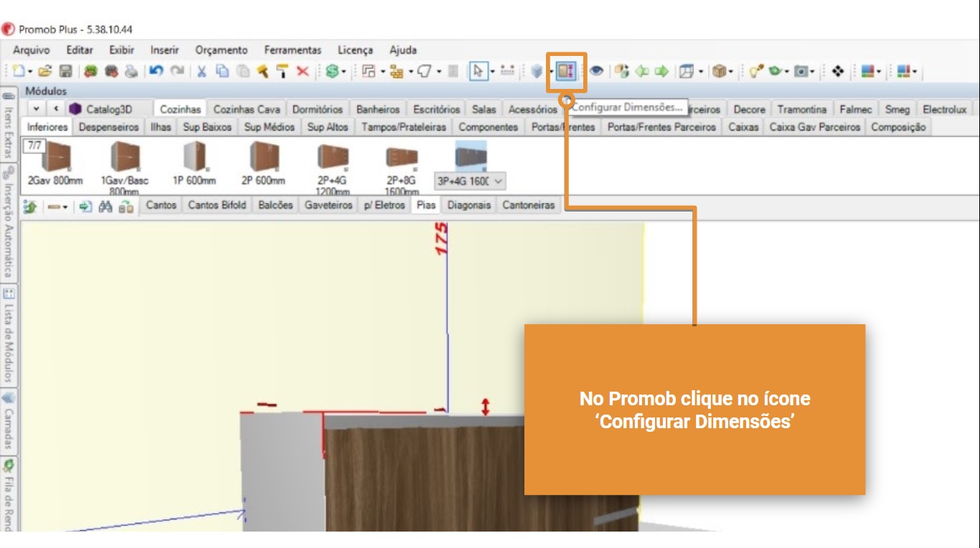Screen dimensions: 980x548
Task: Open the Camadas side panel tab
Action: pyautogui.click(x=9, y=420)
